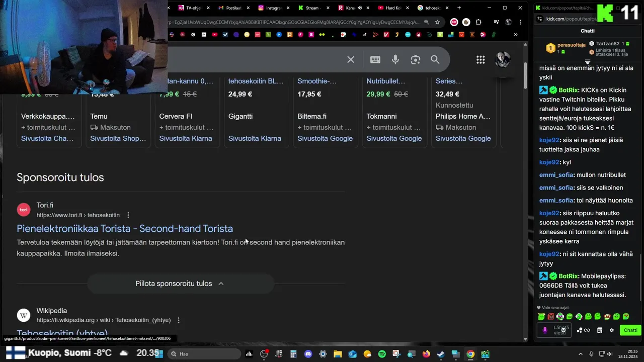Click the Wikipedia site logo
Screen dimensions: 644x362
[24, 315]
